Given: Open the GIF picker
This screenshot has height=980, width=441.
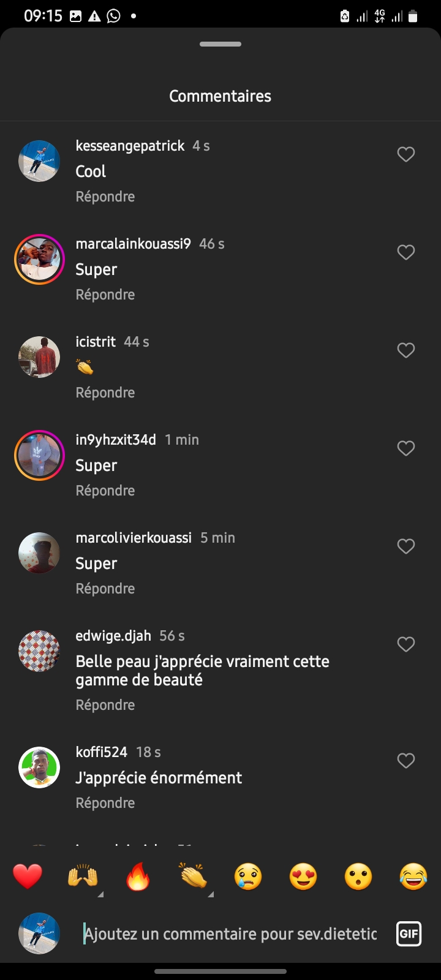Looking at the screenshot, I should (409, 934).
